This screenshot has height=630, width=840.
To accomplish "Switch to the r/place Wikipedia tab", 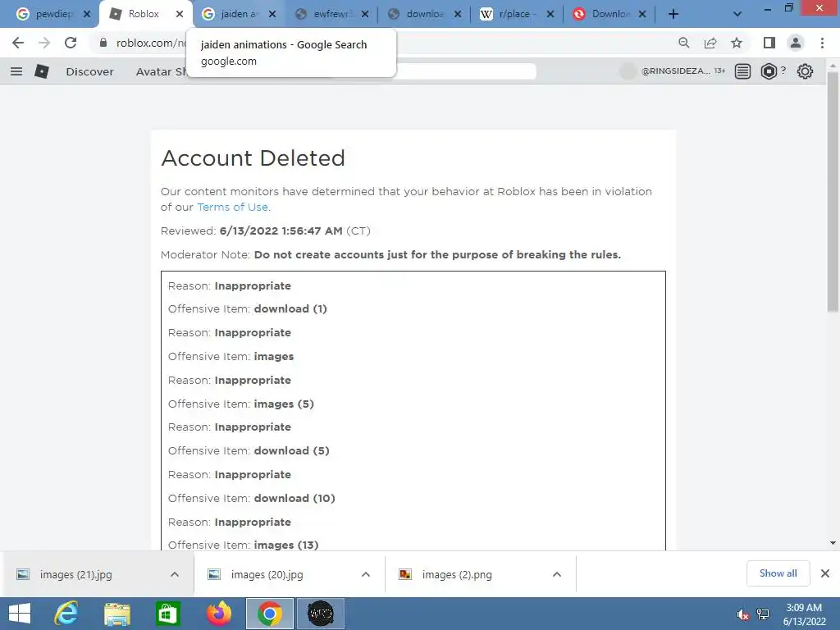I will (x=517, y=14).
